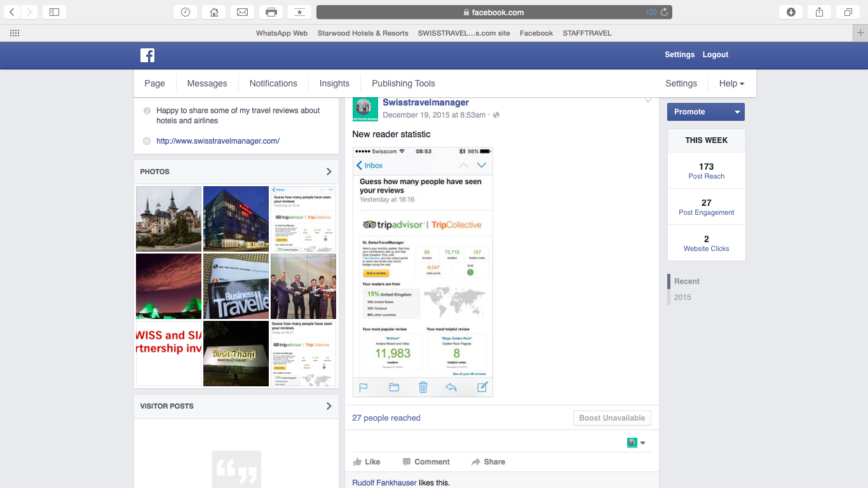Mute tab audio speaker icon
The width and height of the screenshot is (868, 488).
pyautogui.click(x=651, y=12)
